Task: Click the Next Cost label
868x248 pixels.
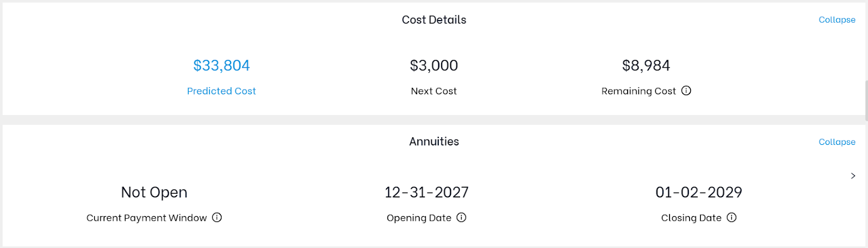Action: [434, 91]
